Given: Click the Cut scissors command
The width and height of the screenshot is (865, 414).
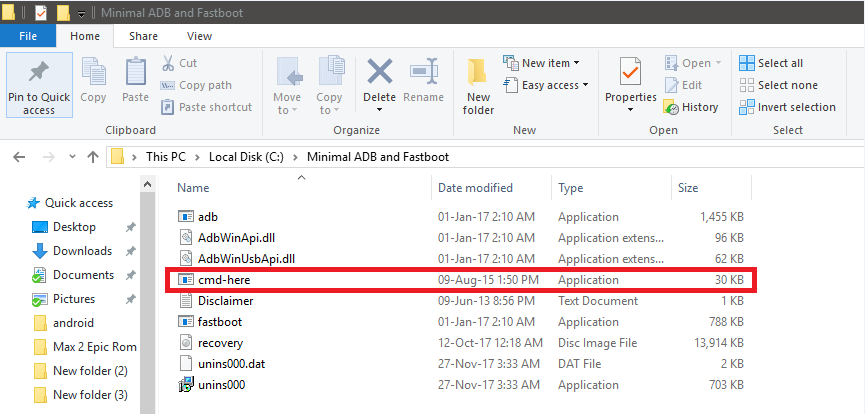Looking at the screenshot, I should pos(179,63).
